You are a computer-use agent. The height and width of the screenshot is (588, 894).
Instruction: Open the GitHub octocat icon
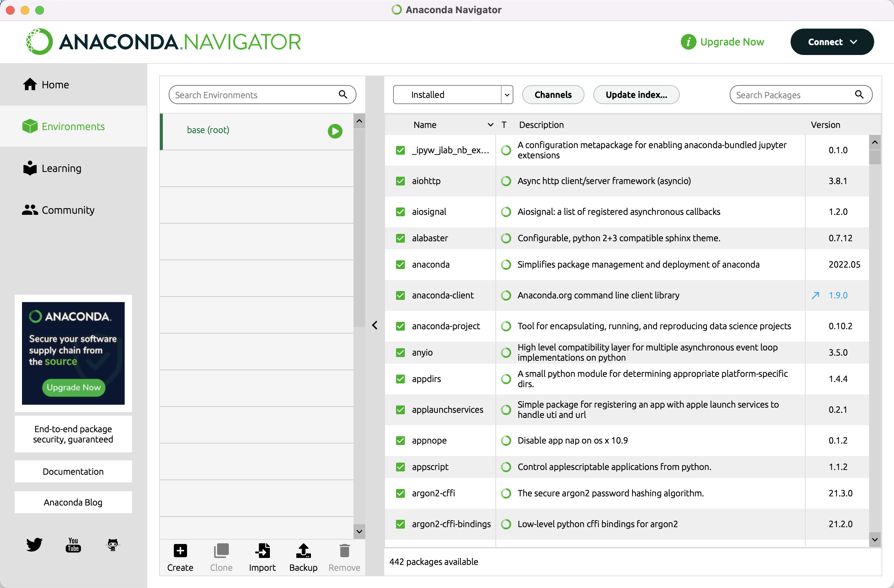click(113, 544)
